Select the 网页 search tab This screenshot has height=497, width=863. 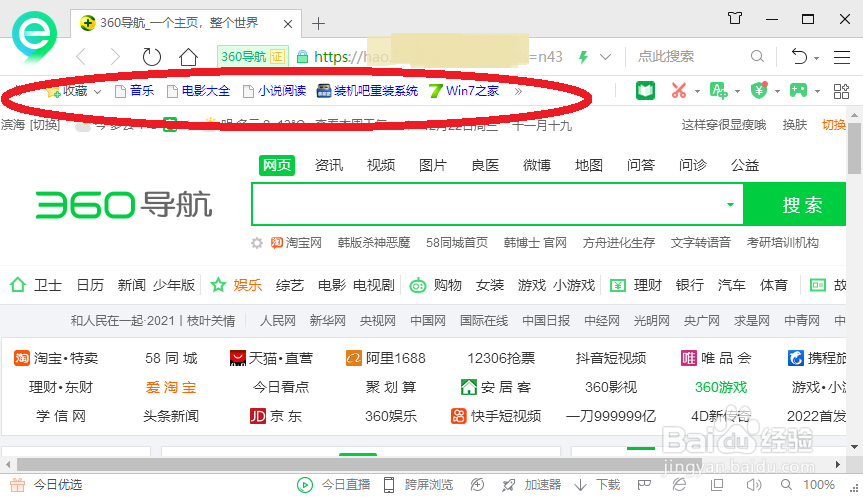click(277, 165)
